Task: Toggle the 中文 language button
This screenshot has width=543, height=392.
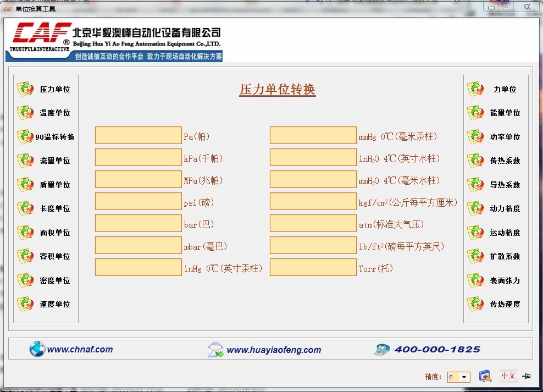Action: point(508,376)
